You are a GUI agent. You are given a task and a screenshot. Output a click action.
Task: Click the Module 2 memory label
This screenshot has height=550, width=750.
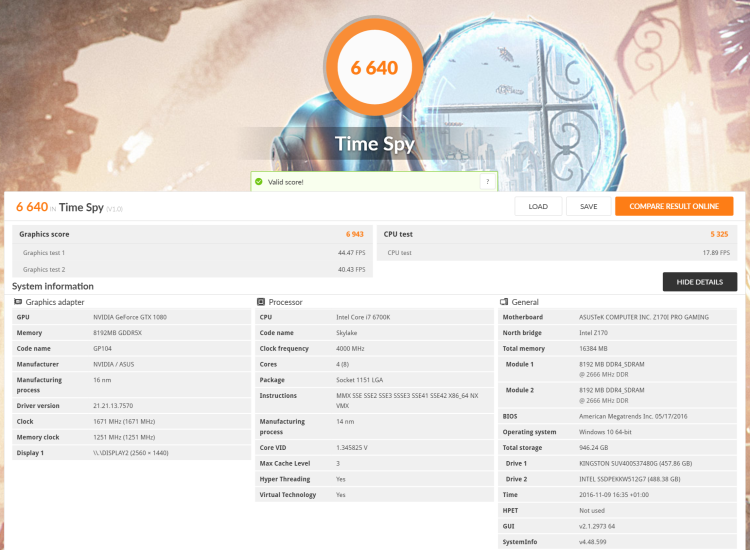(519, 390)
